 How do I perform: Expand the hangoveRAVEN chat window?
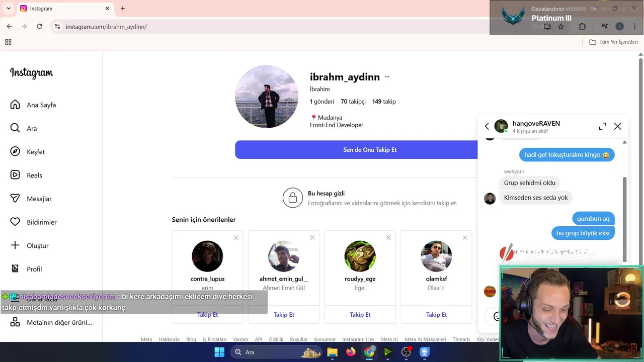click(602, 126)
